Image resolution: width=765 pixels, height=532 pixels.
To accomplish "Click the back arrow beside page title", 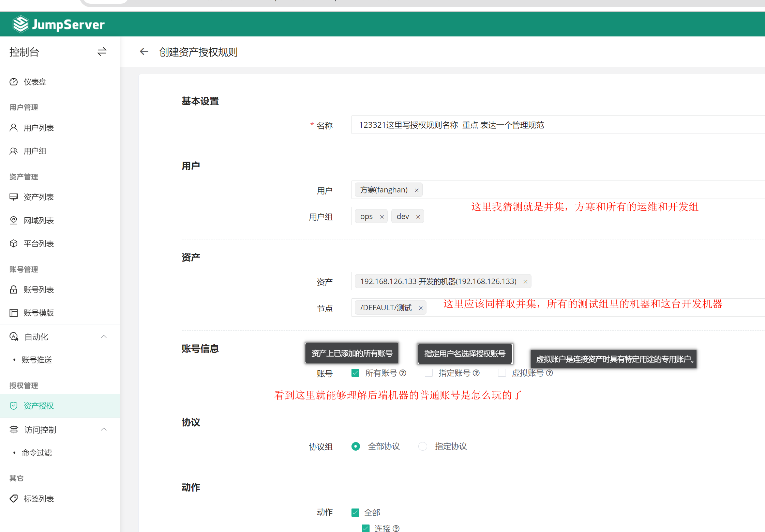I will tap(144, 52).
